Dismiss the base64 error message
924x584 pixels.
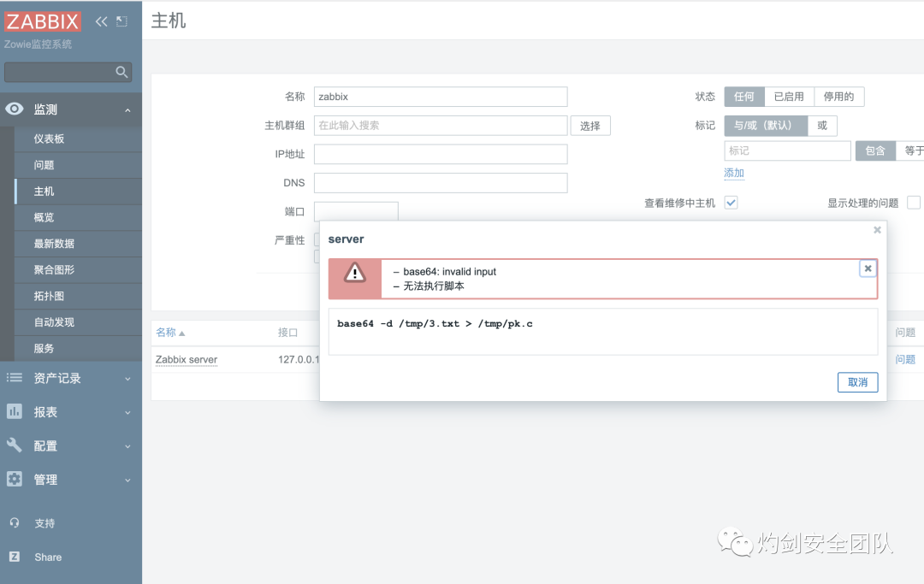click(868, 268)
